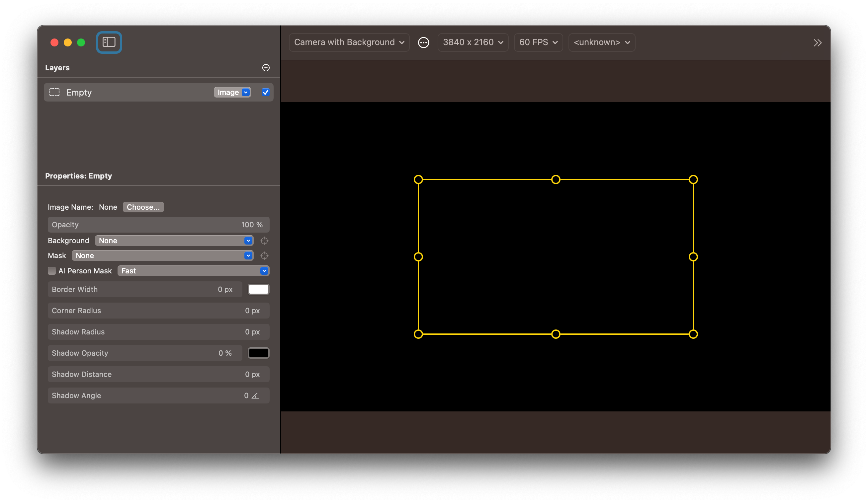Change AI Person Mask quality from Fast
This screenshot has height=503, width=868.
[x=264, y=271]
